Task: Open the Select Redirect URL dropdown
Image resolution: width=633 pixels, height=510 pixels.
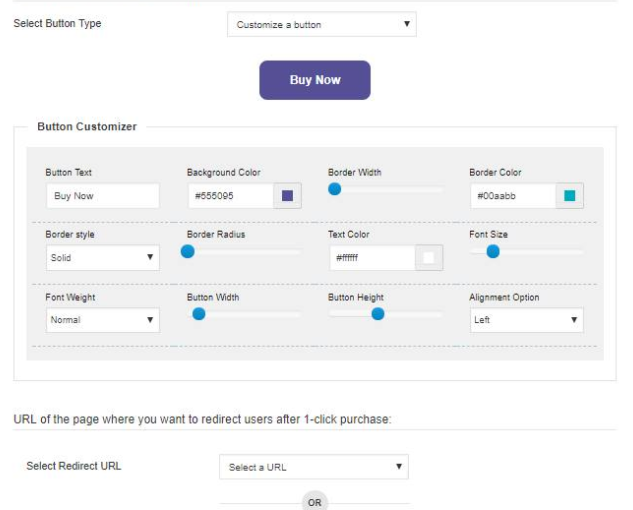Action: coord(313,467)
